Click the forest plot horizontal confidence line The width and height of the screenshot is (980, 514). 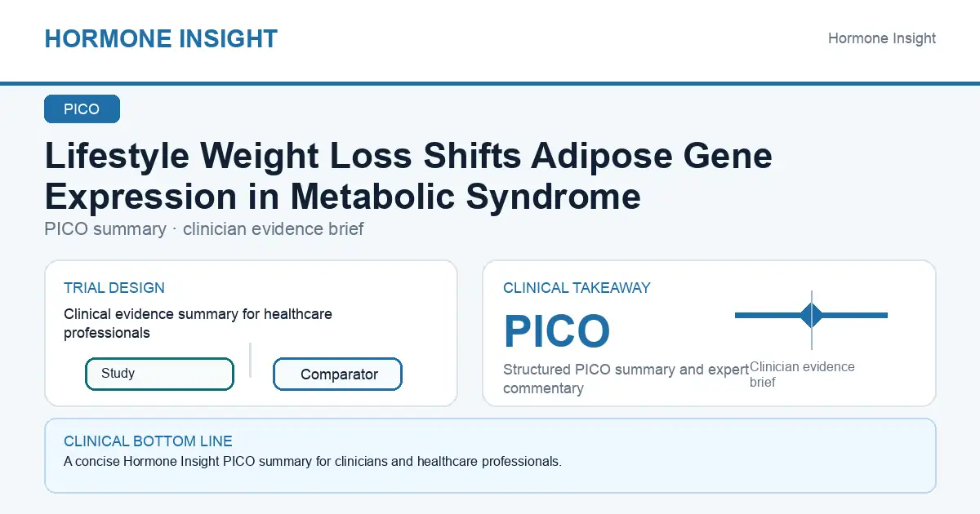[x=811, y=315]
